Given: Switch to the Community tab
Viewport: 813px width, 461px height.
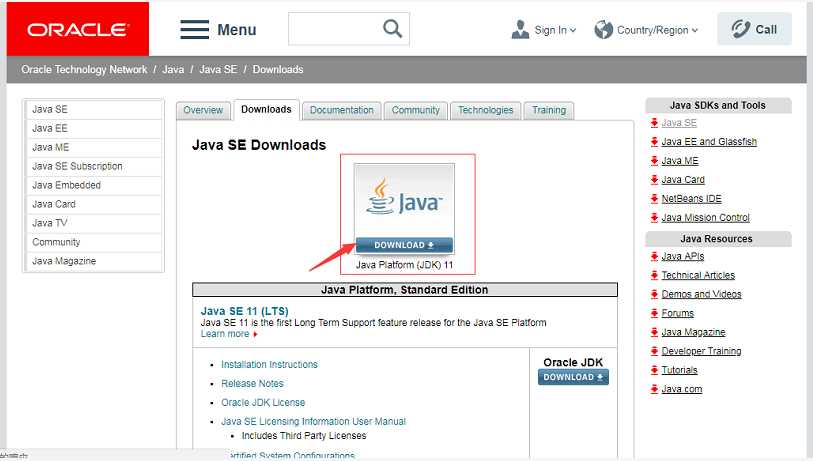Looking at the screenshot, I should [416, 110].
